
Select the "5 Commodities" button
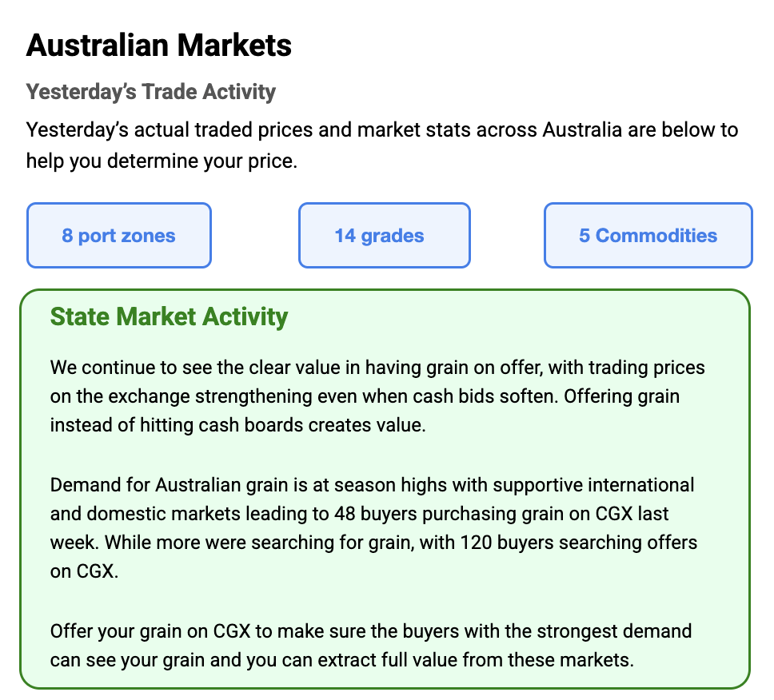[x=648, y=236]
